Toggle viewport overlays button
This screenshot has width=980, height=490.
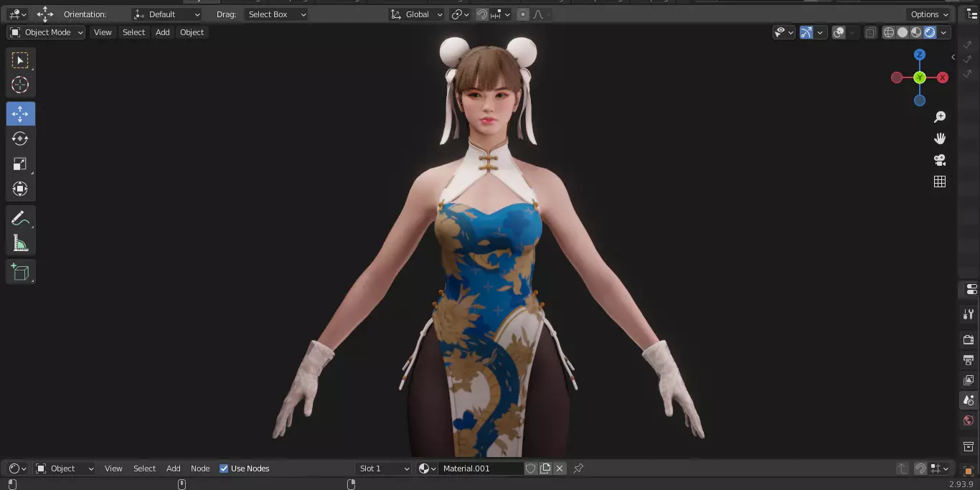(x=839, y=32)
